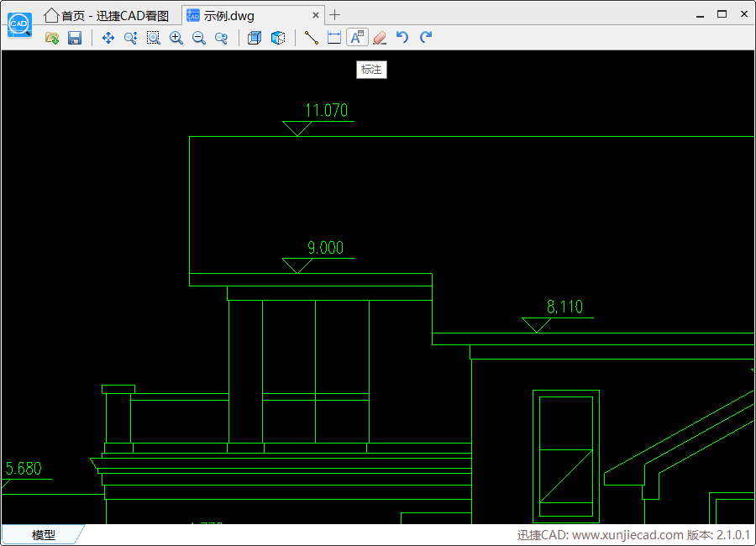Minimize the CAD viewer window
756x546 pixels.
[700, 15]
